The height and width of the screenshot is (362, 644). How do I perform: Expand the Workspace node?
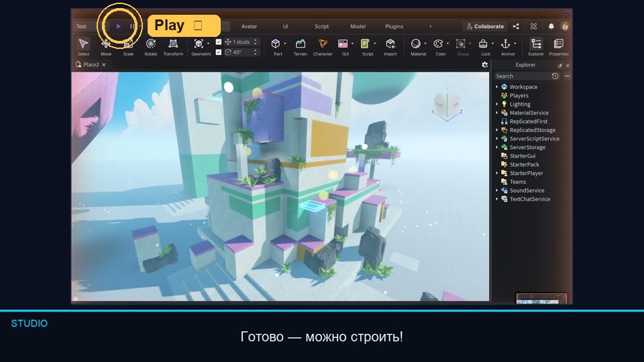tap(497, 87)
